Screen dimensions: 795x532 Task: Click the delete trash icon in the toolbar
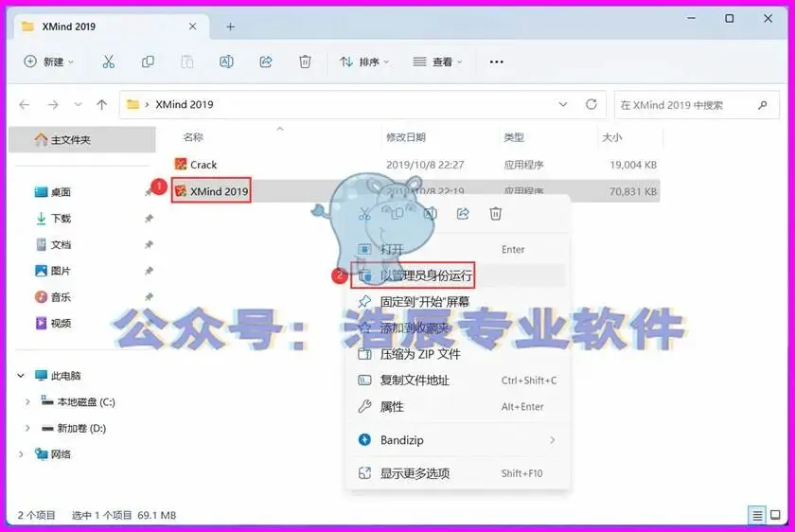point(305,62)
